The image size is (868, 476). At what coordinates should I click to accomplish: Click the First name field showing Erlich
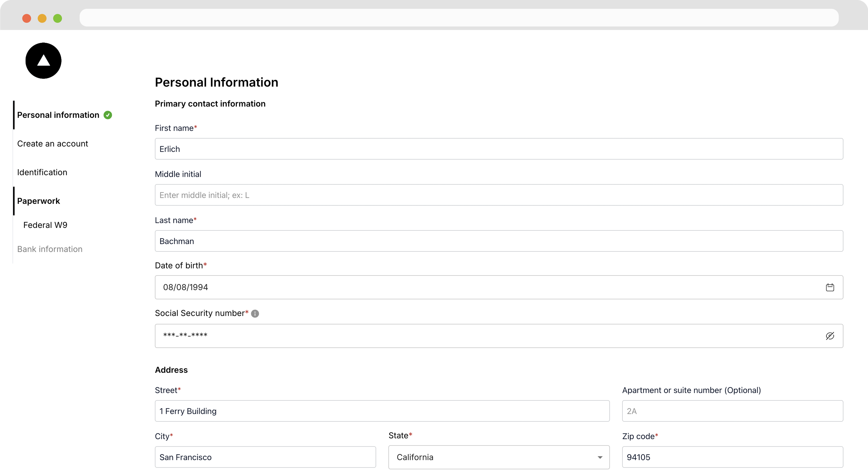pos(499,148)
